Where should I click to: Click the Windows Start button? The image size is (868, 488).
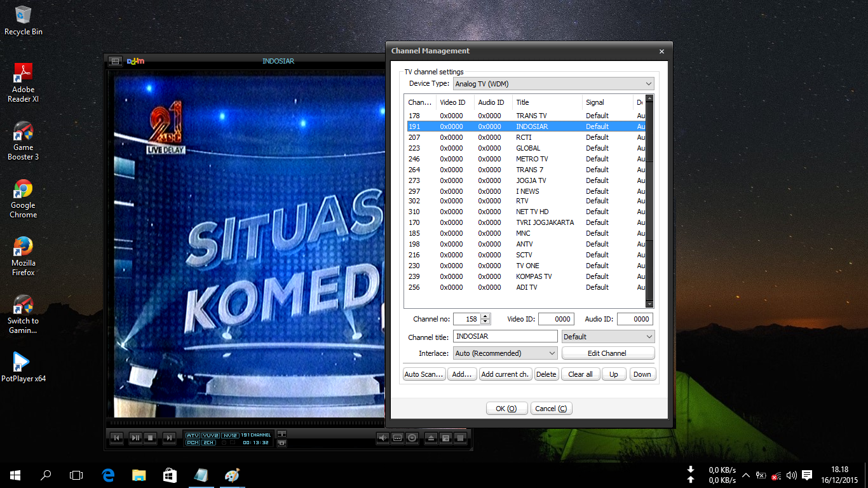click(15, 475)
